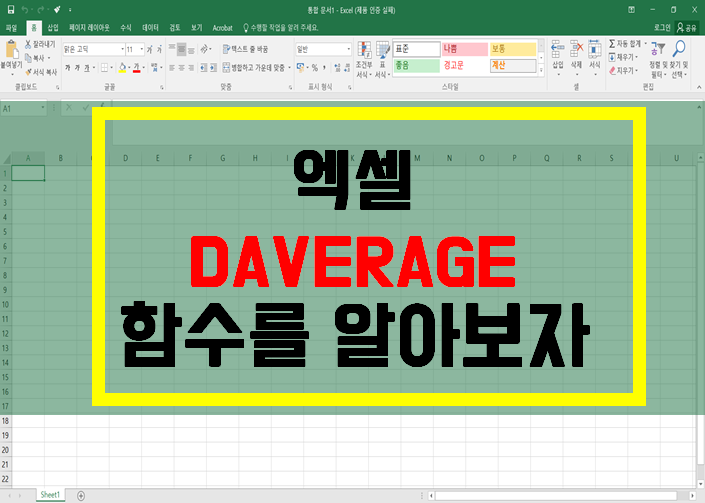Click the Paste (붙여넣기) clipboard icon
The width and height of the screenshot is (705, 503).
tap(11, 49)
